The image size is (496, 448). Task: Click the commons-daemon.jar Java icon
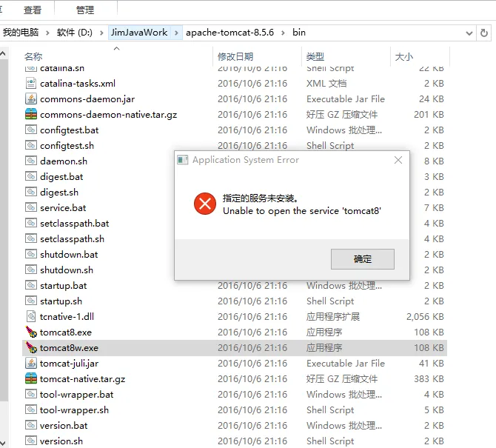pos(30,98)
